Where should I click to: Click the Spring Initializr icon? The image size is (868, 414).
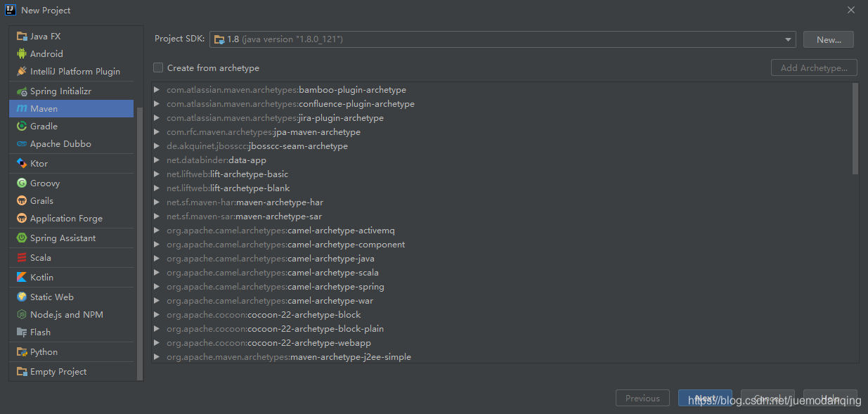(x=22, y=91)
